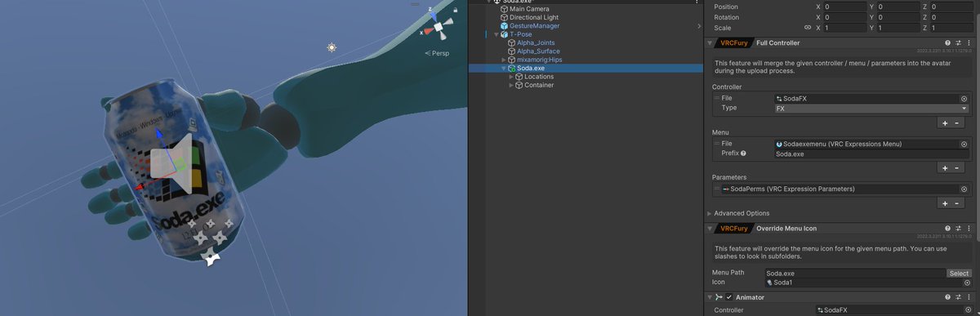Toggle the scale constrain proportions link
The width and height of the screenshot is (980, 316).
pyautogui.click(x=808, y=28)
